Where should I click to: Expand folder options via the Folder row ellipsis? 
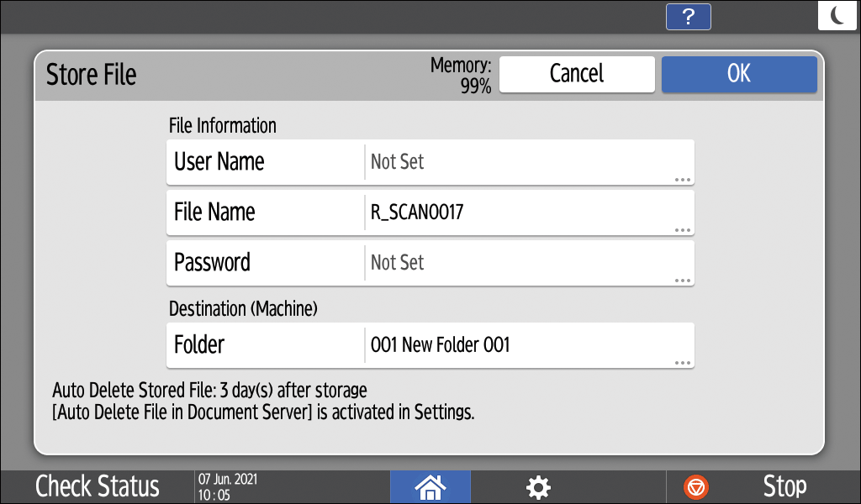682,362
